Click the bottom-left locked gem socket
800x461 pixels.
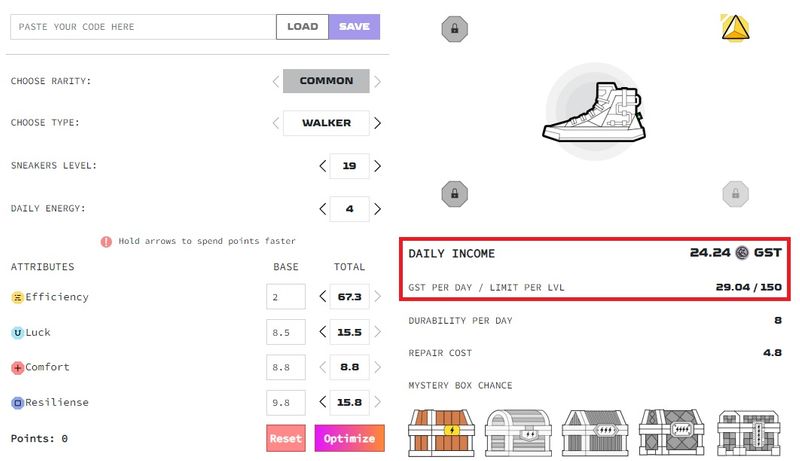[455, 193]
